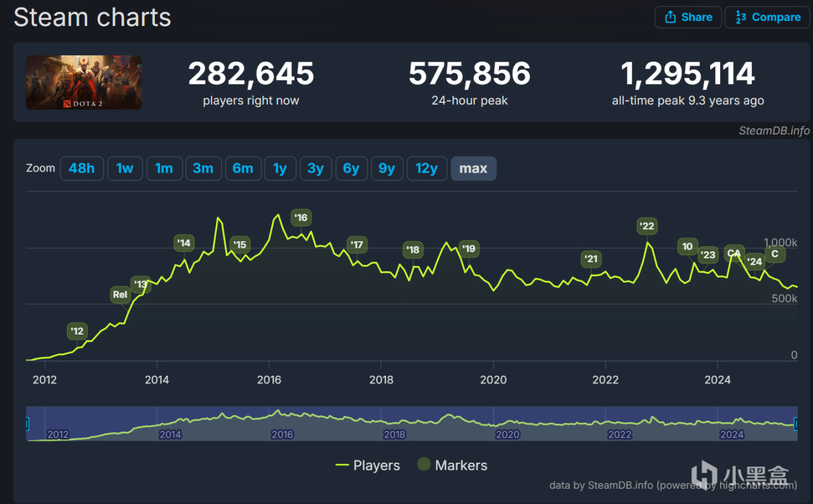Click the C chart marker
Image resolution: width=813 pixels, height=504 pixels.
(x=775, y=255)
